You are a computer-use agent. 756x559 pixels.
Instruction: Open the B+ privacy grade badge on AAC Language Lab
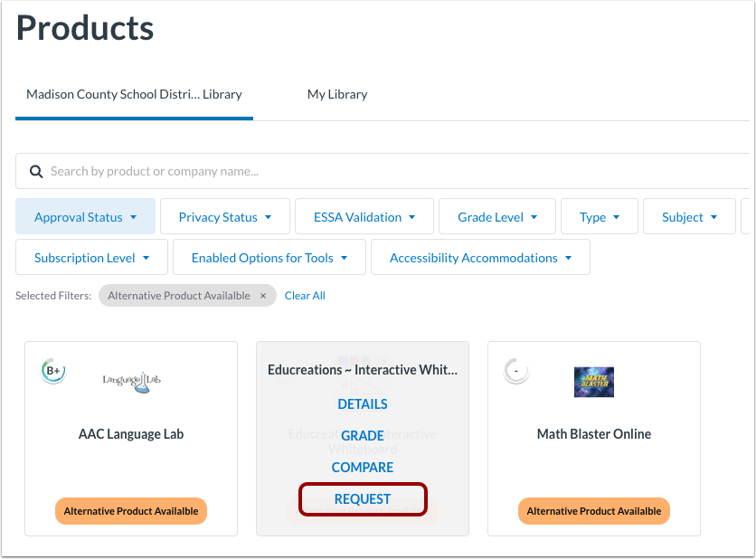pos(53,371)
